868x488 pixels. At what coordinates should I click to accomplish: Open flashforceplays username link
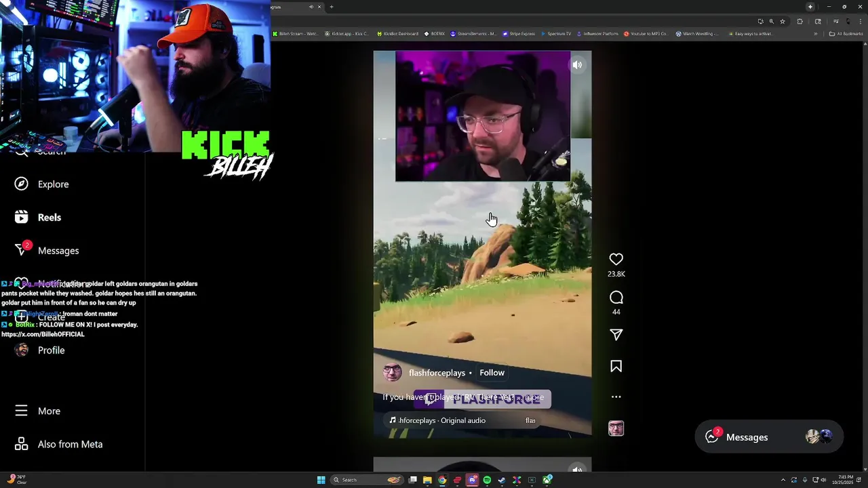click(437, 373)
